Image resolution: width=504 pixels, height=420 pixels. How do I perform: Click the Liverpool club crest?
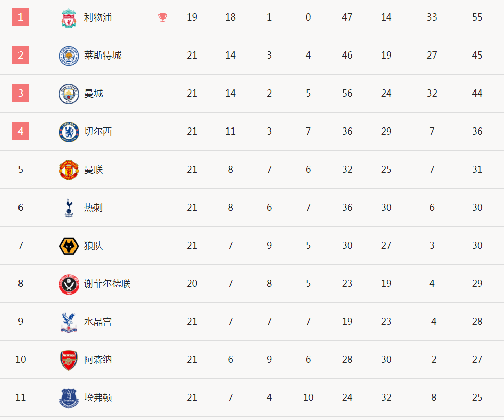tap(68, 18)
